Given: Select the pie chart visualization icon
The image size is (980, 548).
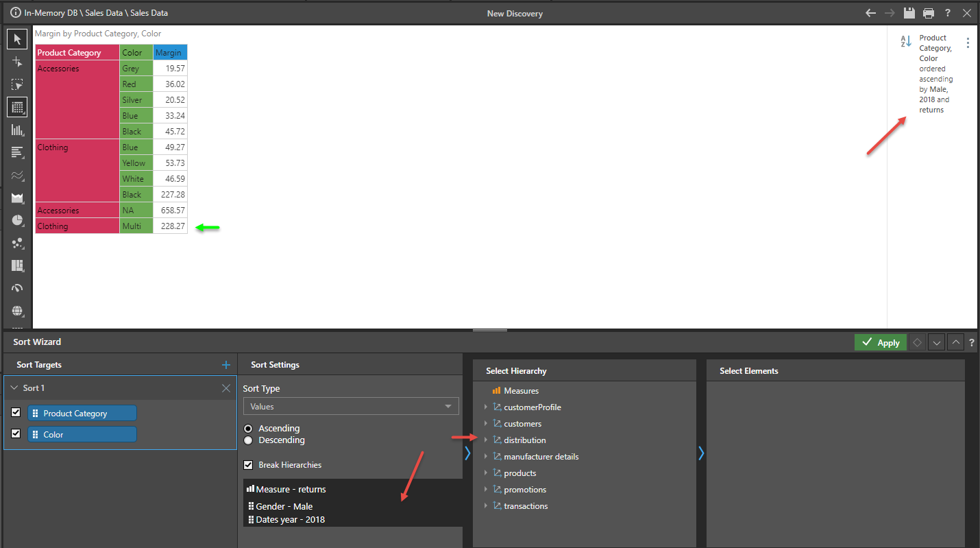Looking at the screenshot, I should click(17, 220).
